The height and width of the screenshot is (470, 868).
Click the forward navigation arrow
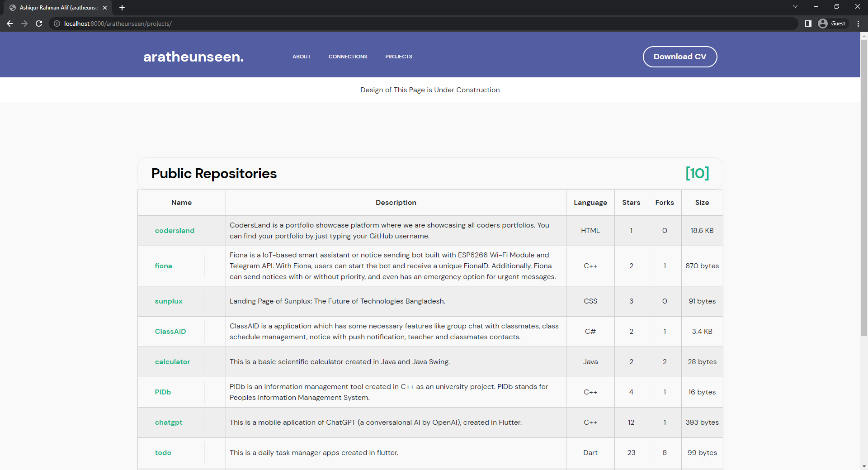(24, 24)
